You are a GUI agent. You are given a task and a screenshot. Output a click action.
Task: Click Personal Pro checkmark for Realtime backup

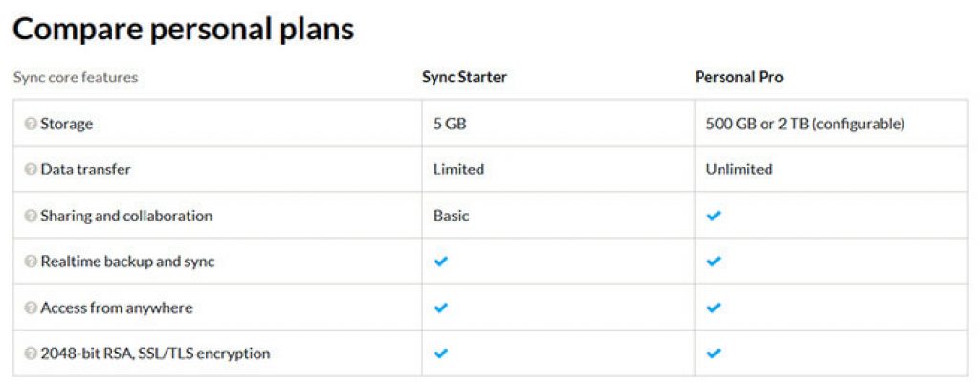click(713, 262)
